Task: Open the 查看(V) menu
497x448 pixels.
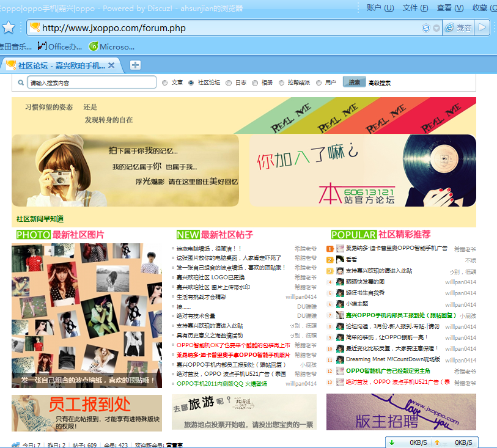Action: click(450, 7)
